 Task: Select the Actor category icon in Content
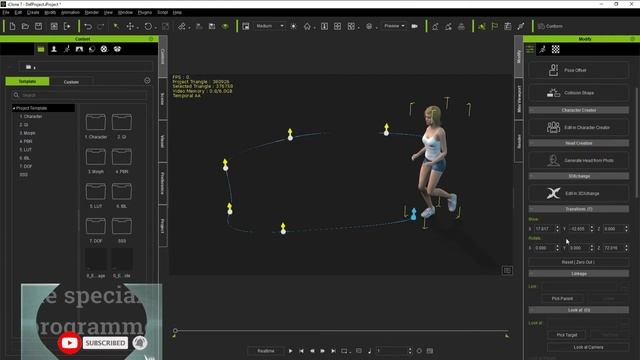(54, 49)
